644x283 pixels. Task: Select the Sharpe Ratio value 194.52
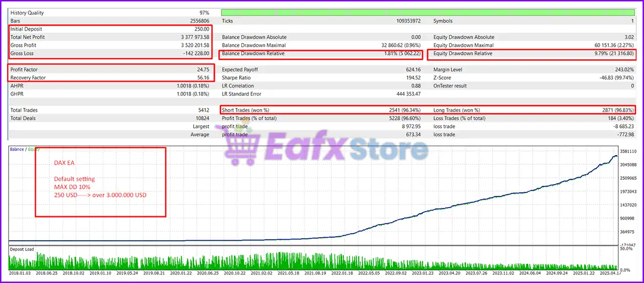pos(413,78)
